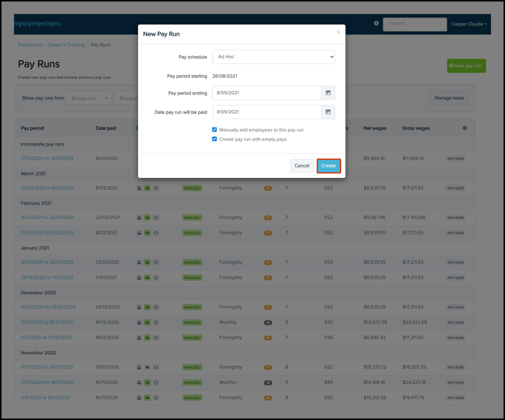Open calendar picker for Pay period ending

pos(328,93)
